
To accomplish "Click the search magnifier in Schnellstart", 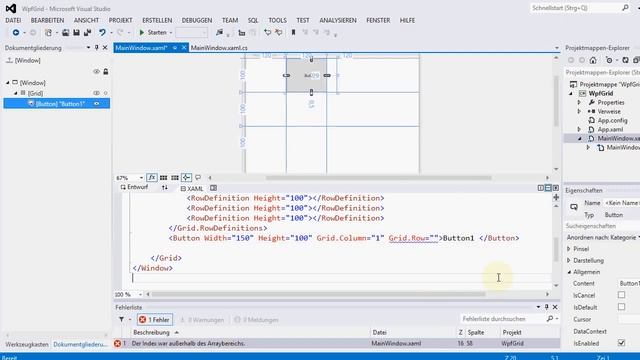I will (625, 8).
